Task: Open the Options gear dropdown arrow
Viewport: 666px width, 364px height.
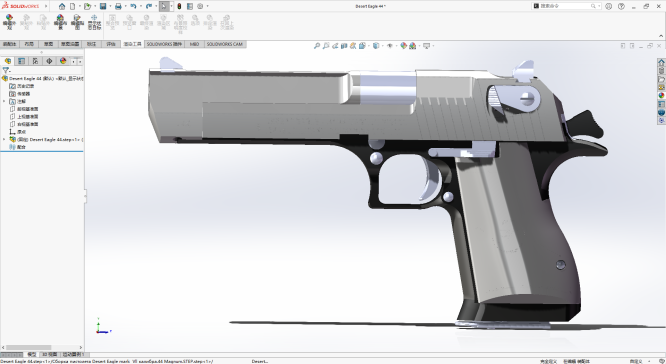Action: click(x=207, y=6)
